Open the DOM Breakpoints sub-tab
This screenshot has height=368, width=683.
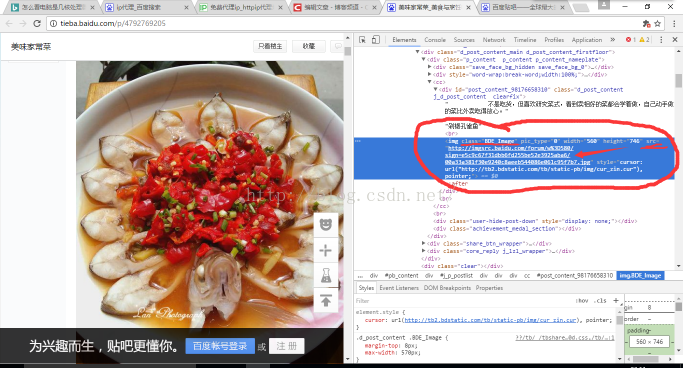tap(447, 288)
